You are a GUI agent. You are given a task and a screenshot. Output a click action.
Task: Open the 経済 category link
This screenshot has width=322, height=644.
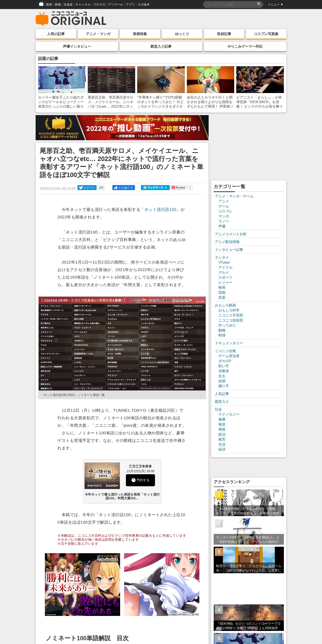222,449
